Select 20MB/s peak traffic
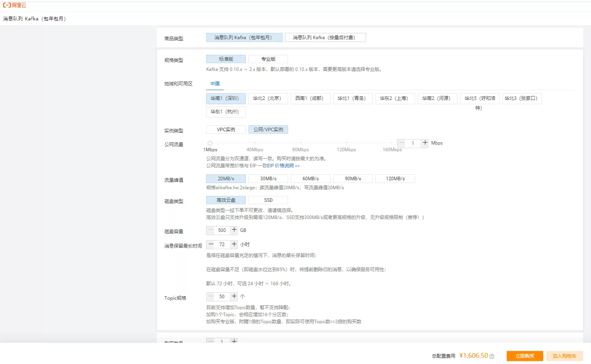Viewport: 591px width, 364px height. pyautogui.click(x=226, y=179)
